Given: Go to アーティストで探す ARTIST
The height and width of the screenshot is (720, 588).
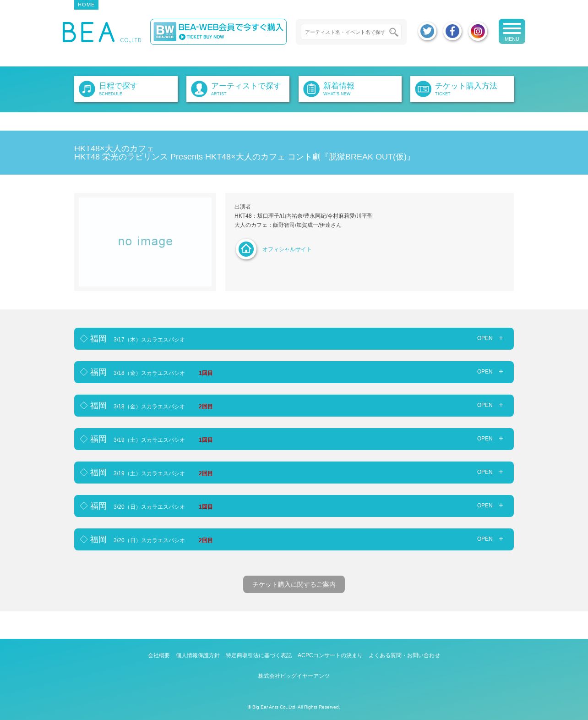Looking at the screenshot, I should [x=238, y=89].
